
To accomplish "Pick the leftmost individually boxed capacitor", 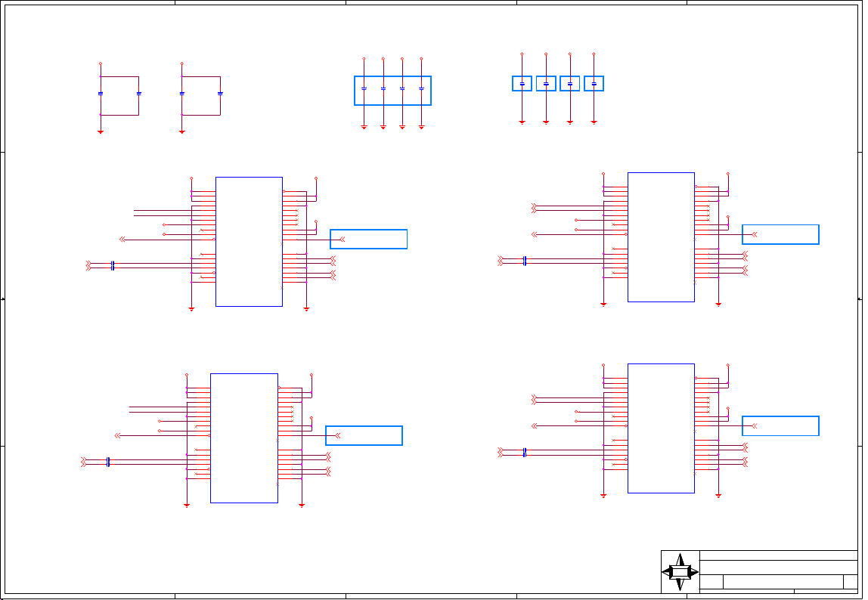I will 522,84.
